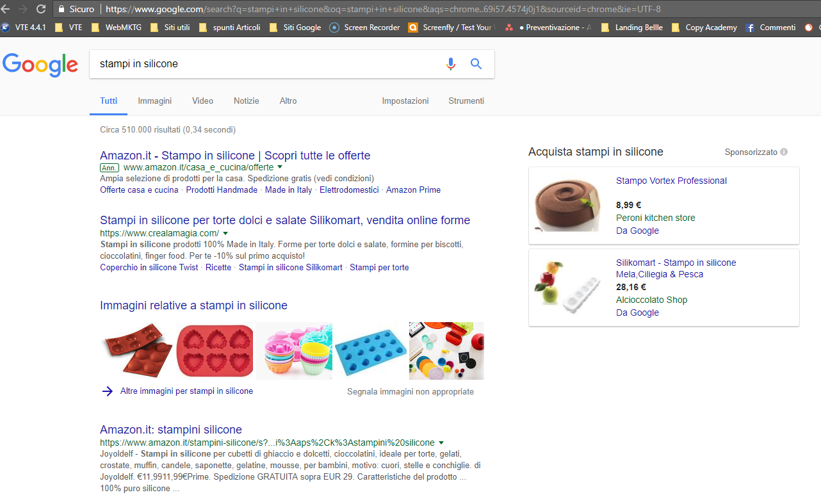Open the Commenti Facebook bookmark
The width and height of the screenshot is (821, 504).
(x=770, y=28)
